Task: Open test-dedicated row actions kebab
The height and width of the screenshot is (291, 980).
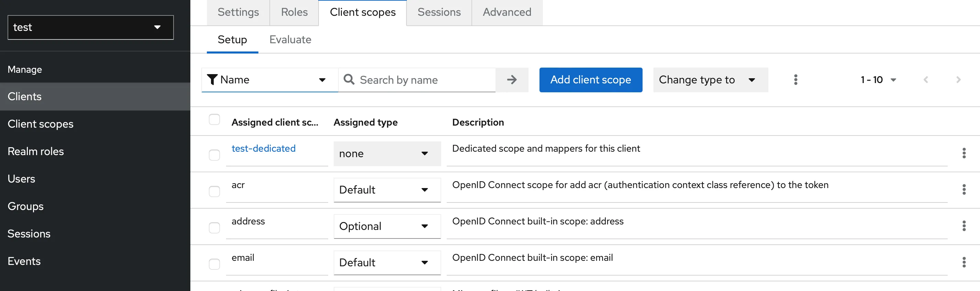Action: click(964, 153)
